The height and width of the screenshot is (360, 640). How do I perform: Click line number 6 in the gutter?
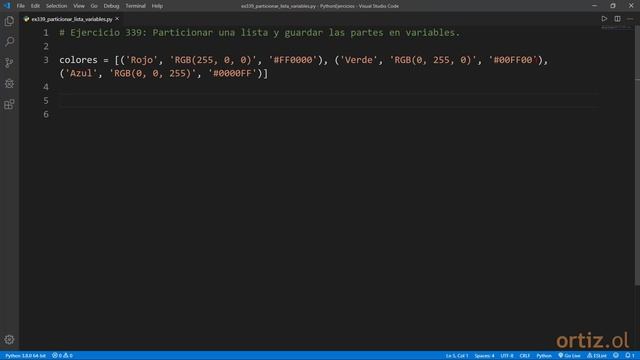pyautogui.click(x=46, y=114)
